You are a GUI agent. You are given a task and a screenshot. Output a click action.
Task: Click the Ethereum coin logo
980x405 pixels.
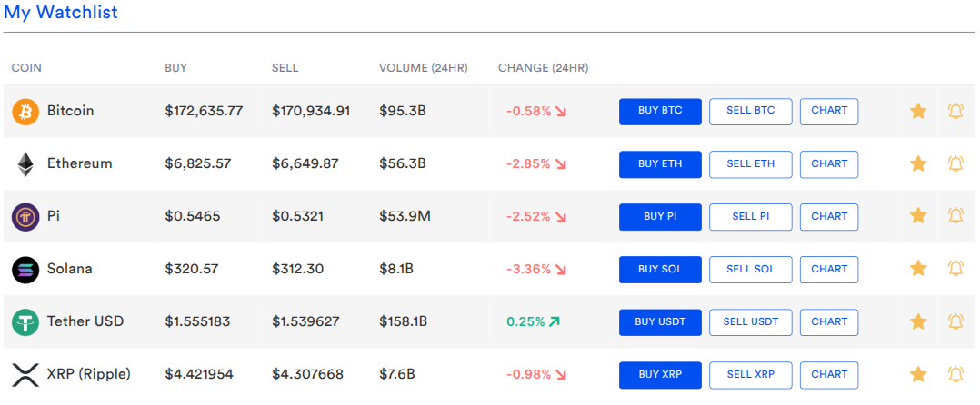25,164
